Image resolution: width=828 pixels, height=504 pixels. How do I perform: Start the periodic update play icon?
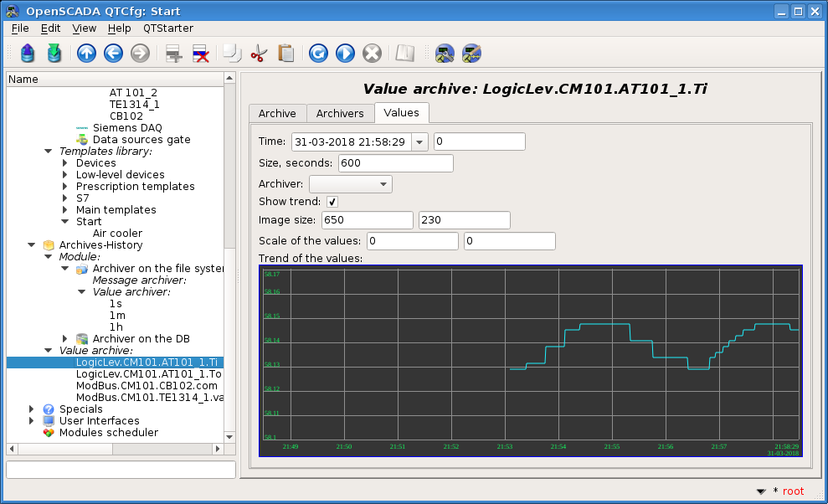point(346,54)
